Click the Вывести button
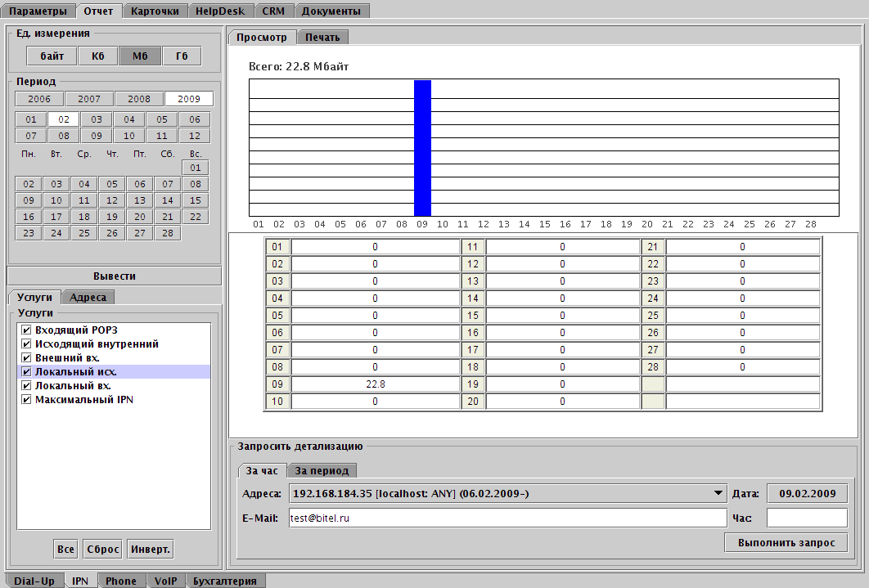869x588 pixels. (x=114, y=276)
